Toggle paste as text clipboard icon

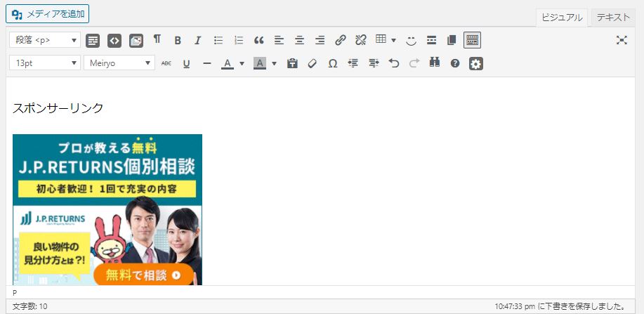tap(292, 63)
